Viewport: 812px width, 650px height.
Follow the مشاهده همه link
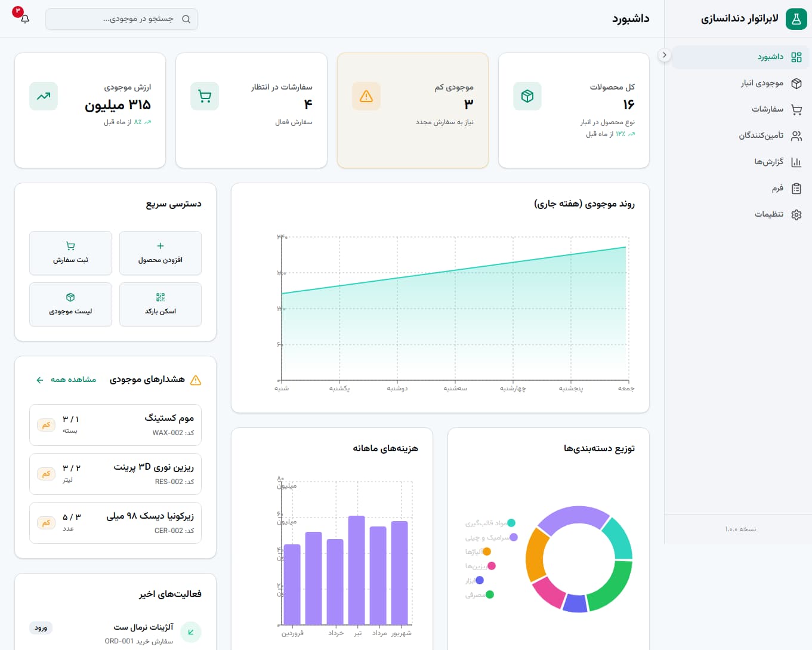(x=66, y=380)
